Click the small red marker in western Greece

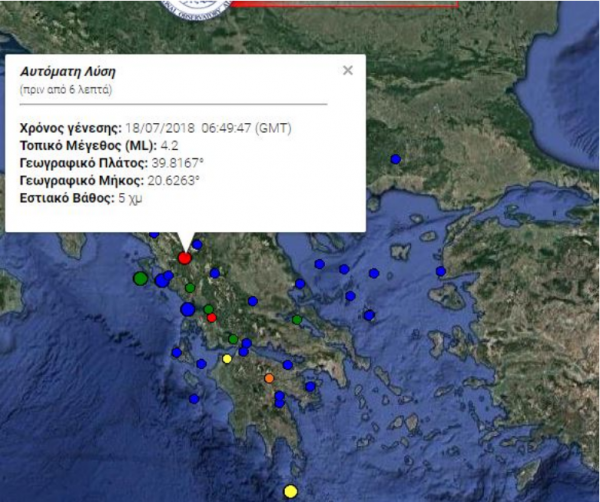(x=212, y=318)
